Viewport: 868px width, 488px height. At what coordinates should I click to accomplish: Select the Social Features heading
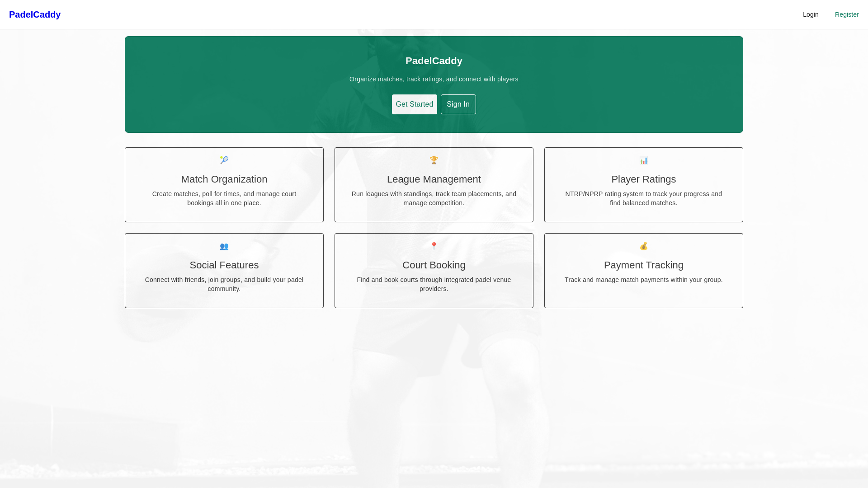(224, 265)
